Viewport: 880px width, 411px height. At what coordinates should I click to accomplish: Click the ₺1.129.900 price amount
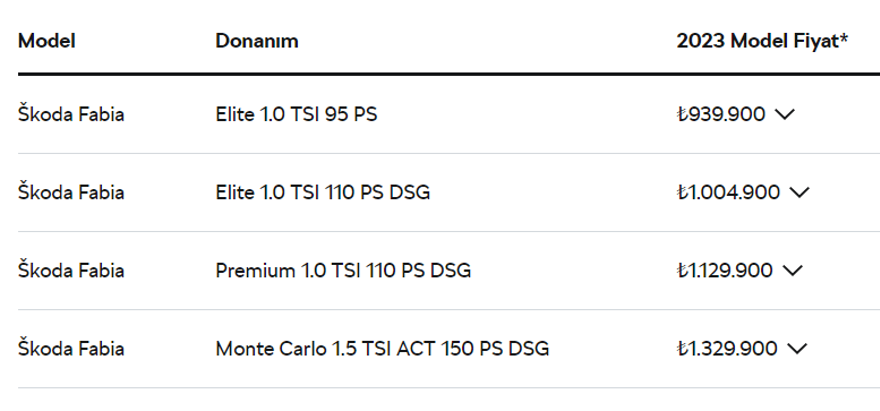click(x=724, y=270)
